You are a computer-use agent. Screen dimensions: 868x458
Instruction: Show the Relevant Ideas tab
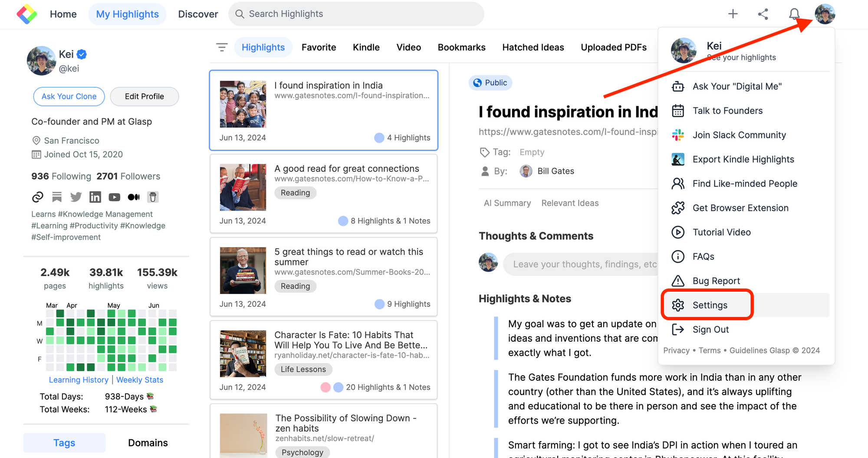570,203
